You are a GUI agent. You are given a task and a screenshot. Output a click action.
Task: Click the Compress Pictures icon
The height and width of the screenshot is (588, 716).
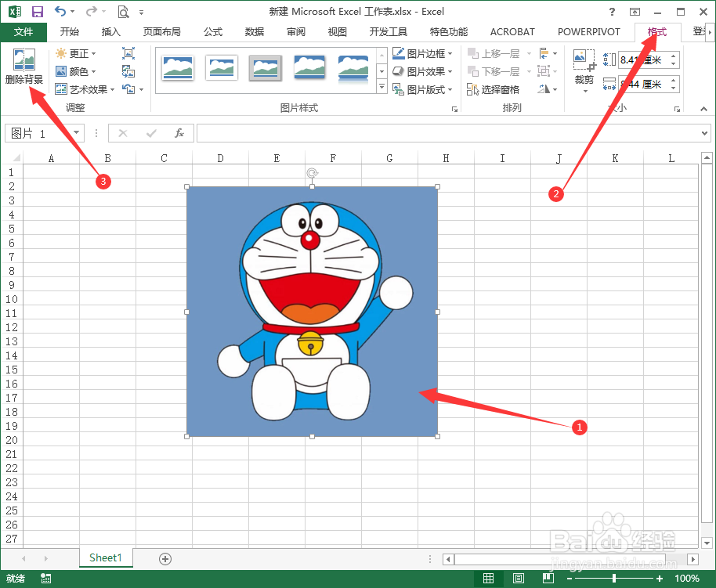coord(128,53)
